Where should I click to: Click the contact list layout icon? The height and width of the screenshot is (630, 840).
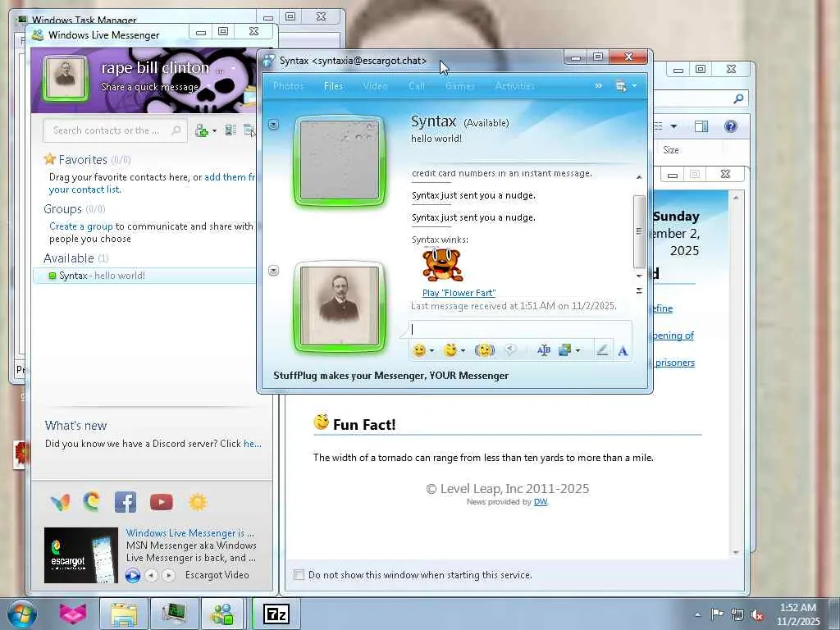231,130
